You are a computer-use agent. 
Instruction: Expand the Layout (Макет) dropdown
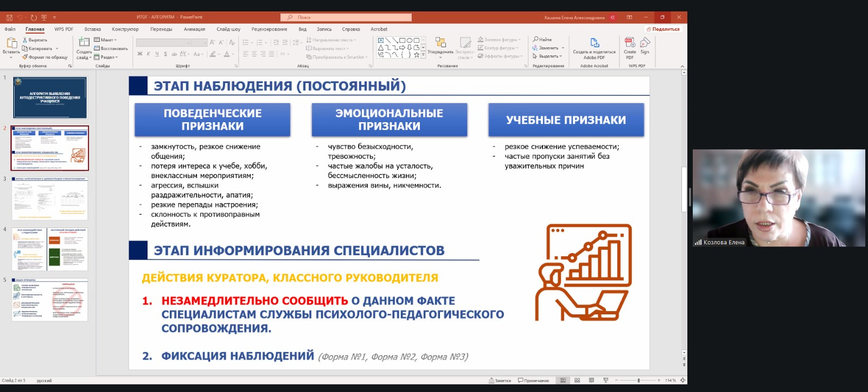coord(105,40)
